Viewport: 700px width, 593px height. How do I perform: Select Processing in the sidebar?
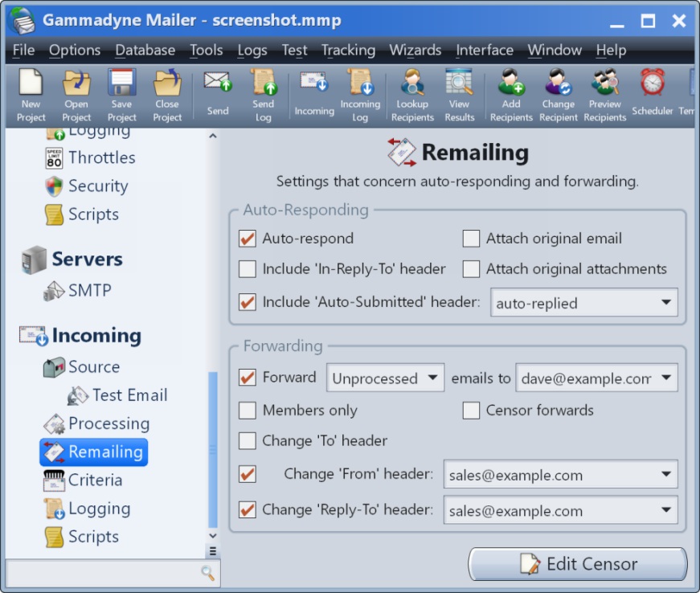96,423
